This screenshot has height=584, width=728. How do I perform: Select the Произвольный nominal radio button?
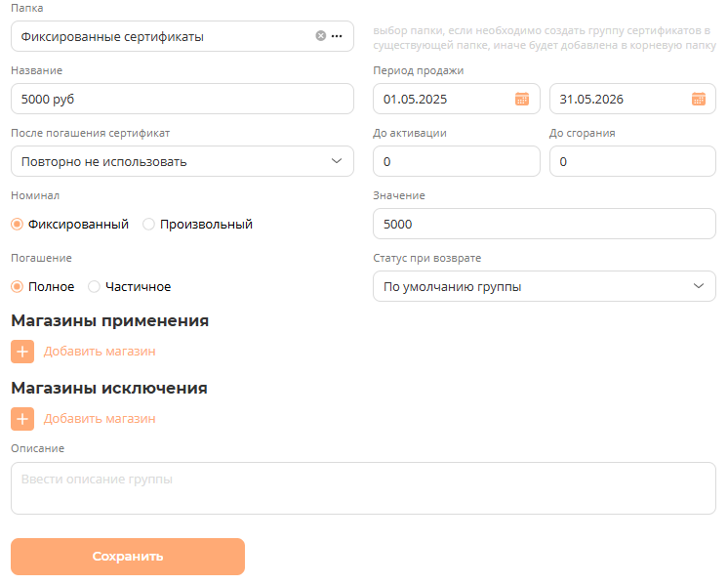point(149,224)
